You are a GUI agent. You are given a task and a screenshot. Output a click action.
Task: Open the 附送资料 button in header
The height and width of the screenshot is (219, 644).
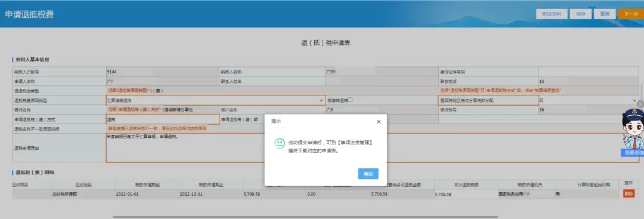click(x=552, y=14)
